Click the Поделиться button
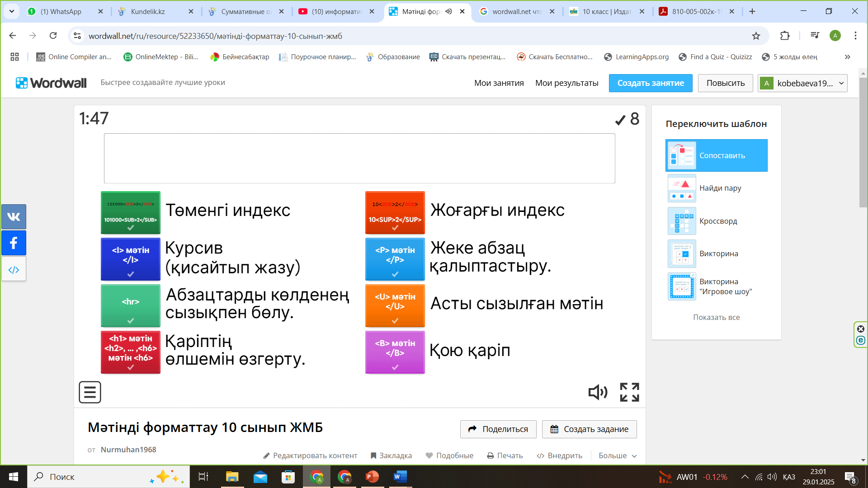Screen dimensions: 868x488 (498, 429)
